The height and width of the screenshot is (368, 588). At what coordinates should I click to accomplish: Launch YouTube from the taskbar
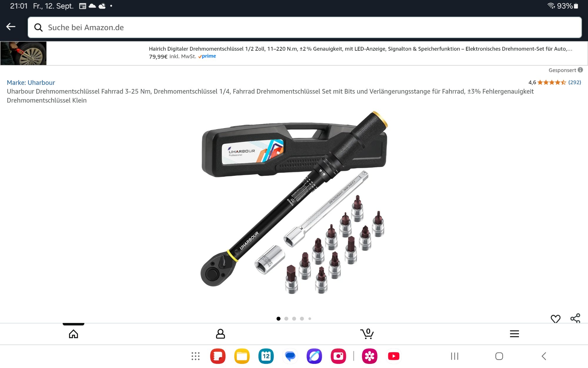[x=394, y=356]
